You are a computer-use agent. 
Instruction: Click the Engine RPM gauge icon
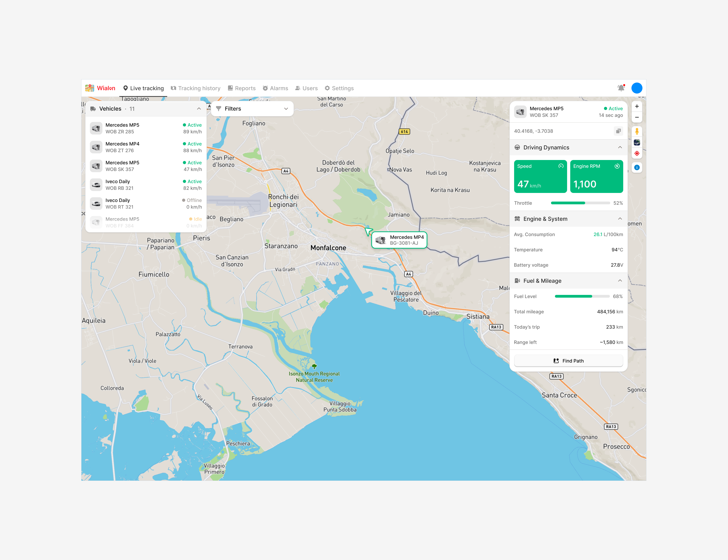[x=617, y=166]
